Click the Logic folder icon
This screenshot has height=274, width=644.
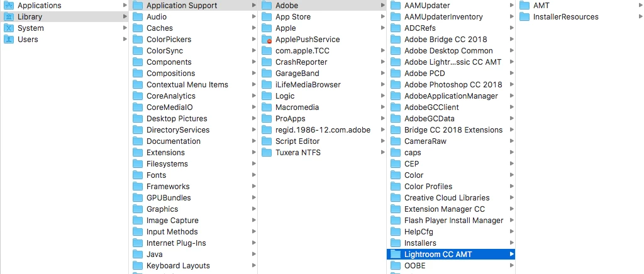pyautogui.click(x=267, y=96)
